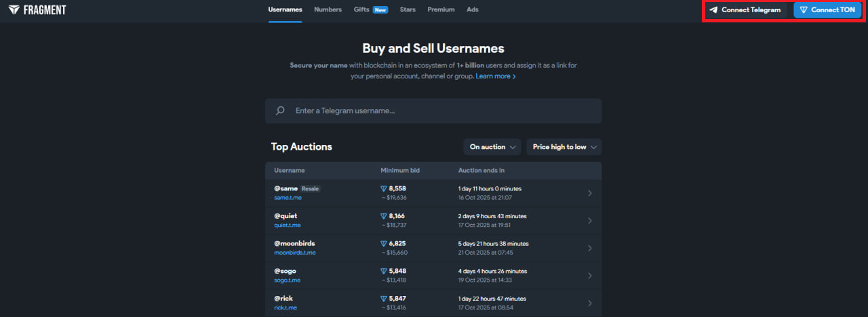The image size is (868, 317).
Task: Open @rick auction via row chevron
Action: tap(589, 303)
